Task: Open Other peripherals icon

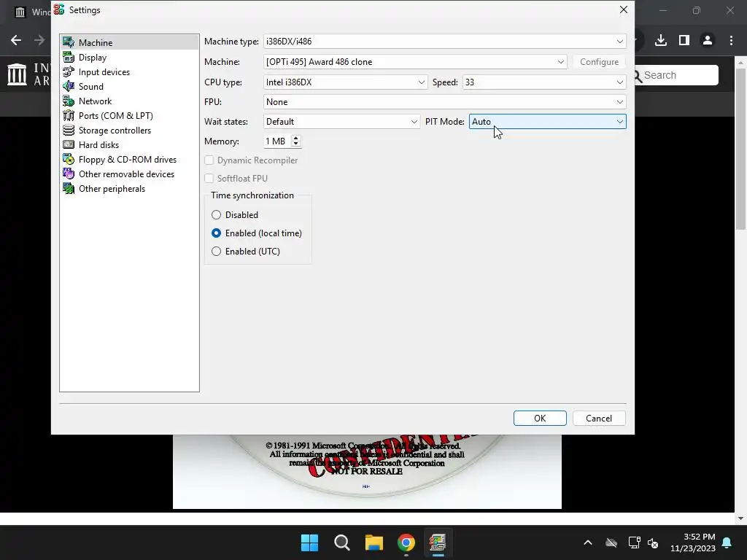Action: pyautogui.click(x=69, y=189)
